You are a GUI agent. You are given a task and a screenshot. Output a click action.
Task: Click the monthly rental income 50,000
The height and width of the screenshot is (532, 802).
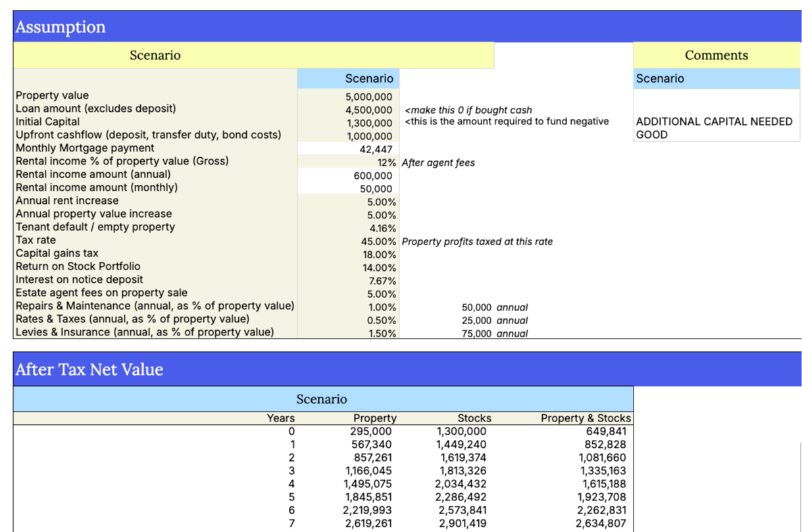(x=349, y=189)
